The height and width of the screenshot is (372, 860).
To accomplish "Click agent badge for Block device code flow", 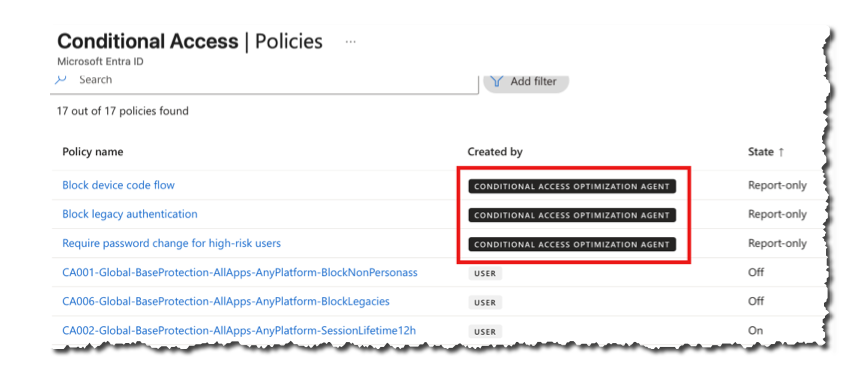I will 572,186.
